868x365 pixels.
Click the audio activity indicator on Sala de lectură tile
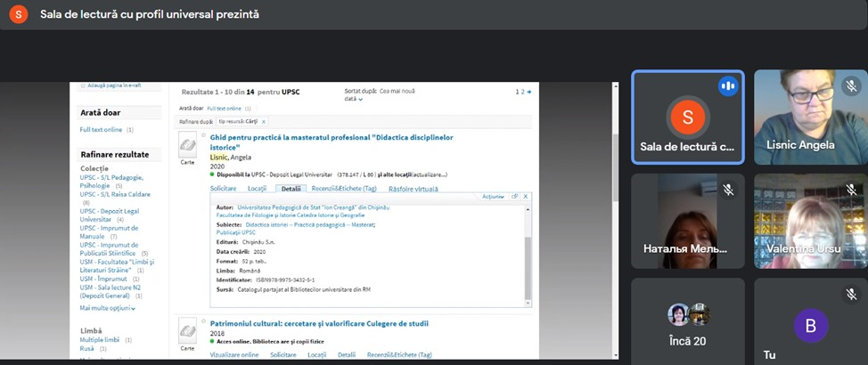point(728,86)
